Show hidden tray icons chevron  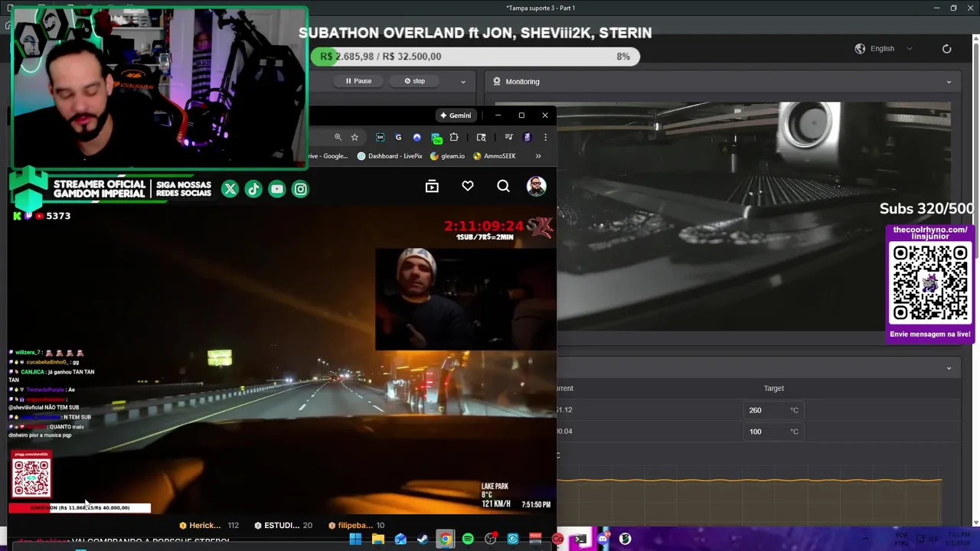(x=865, y=540)
